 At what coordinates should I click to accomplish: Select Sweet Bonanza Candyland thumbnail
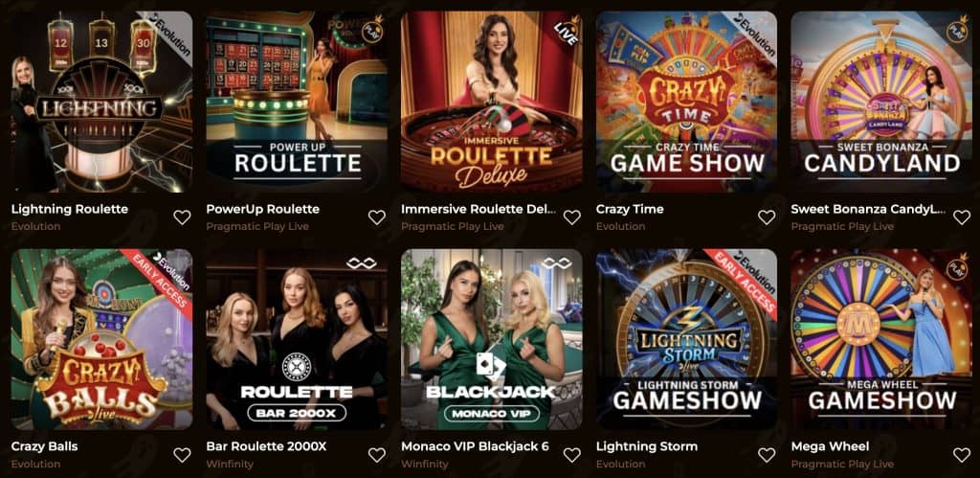pyautogui.click(x=881, y=102)
